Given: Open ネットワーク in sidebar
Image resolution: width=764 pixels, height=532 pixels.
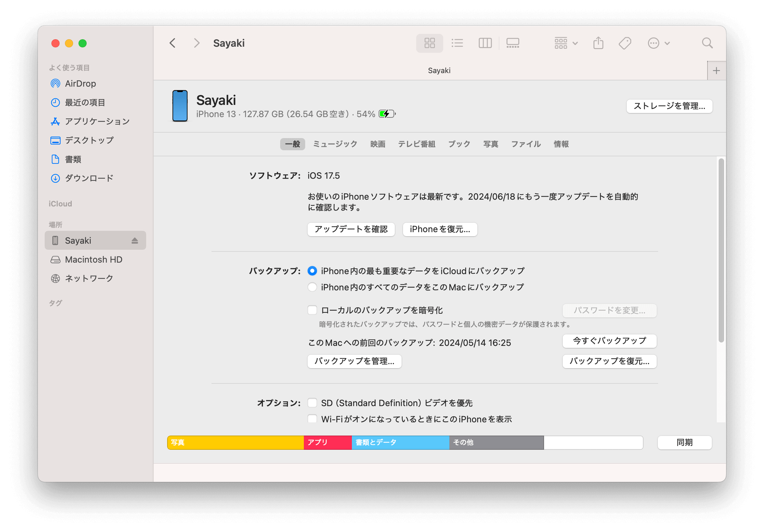Looking at the screenshot, I should [95, 279].
